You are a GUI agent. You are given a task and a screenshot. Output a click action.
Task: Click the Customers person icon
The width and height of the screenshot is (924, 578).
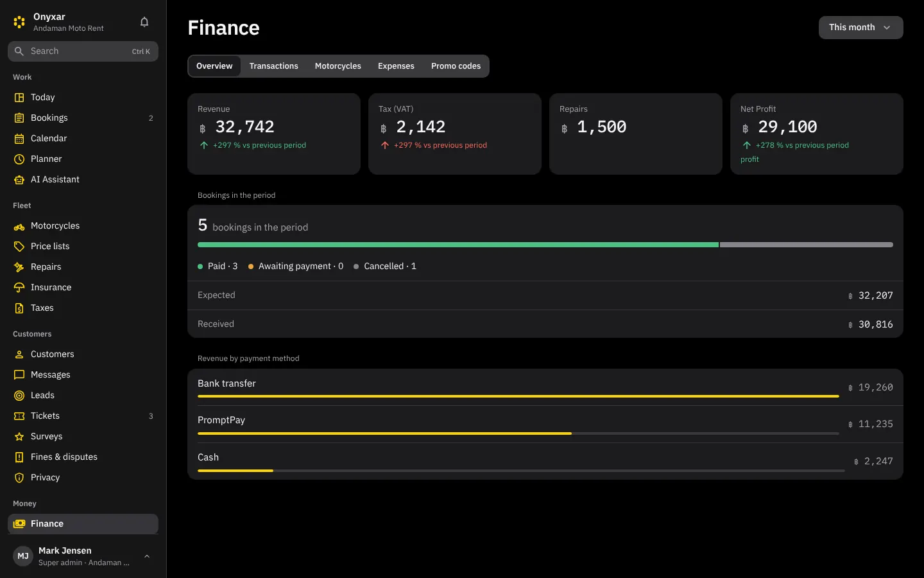click(x=19, y=355)
